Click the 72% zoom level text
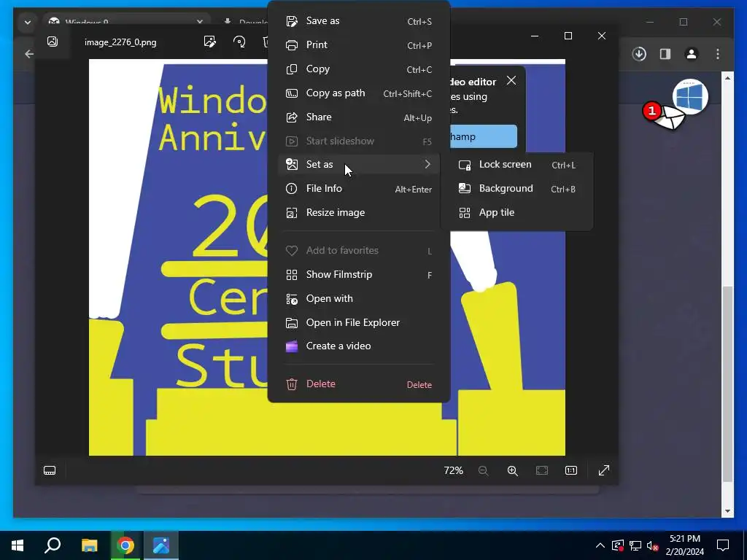Viewport: 747px width, 560px height. (453, 470)
